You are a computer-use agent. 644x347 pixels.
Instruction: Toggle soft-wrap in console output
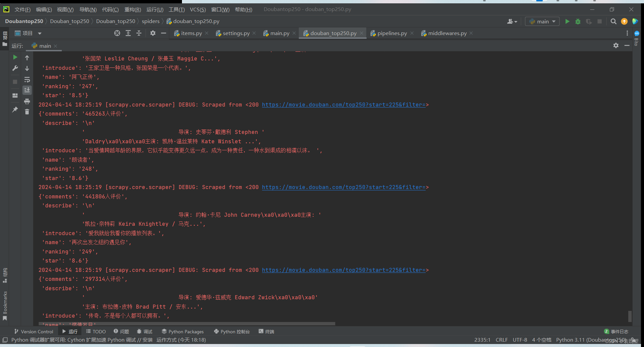[x=27, y=79]
